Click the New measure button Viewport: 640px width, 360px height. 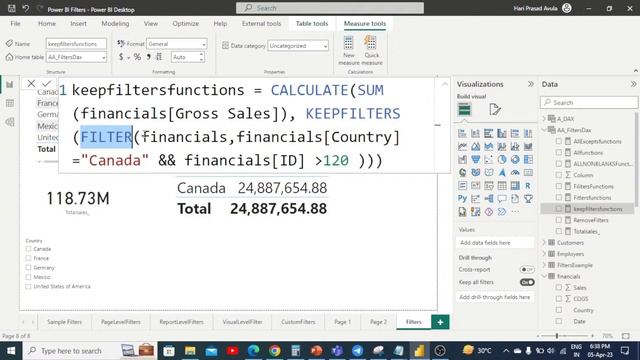[349, 50]
